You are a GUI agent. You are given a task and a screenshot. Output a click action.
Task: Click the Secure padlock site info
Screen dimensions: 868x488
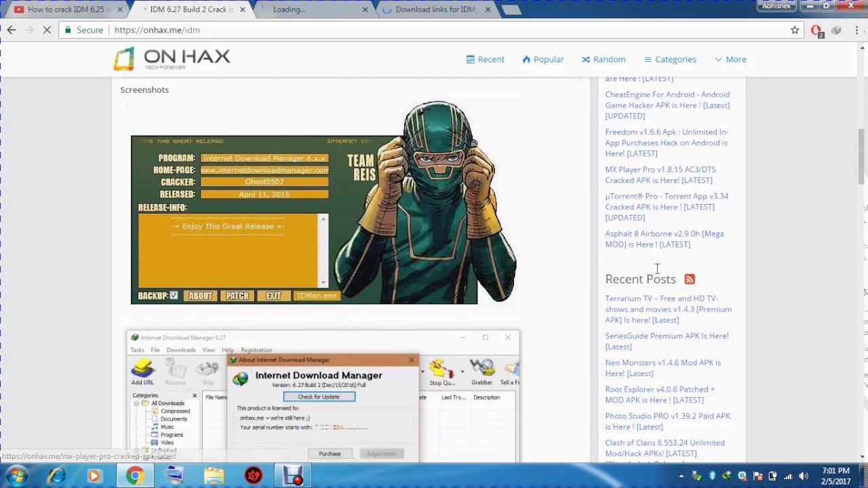coord(83,30)
